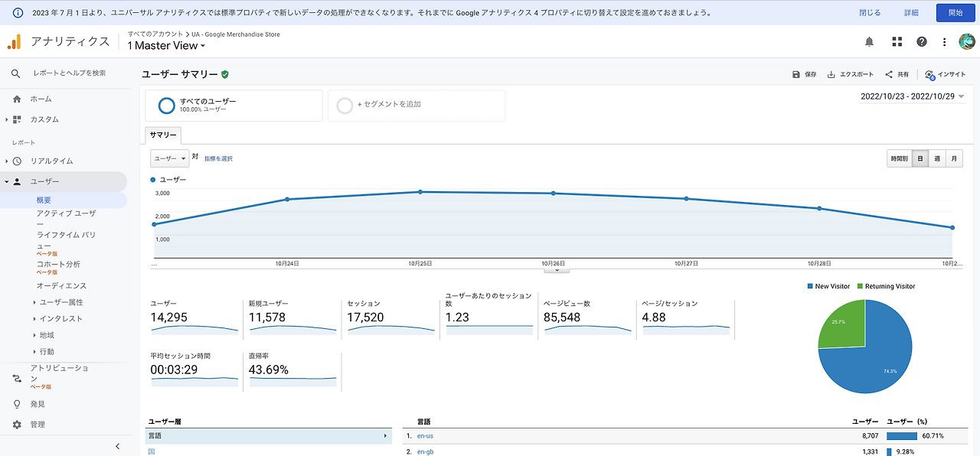Click the 詳細 link in banner
The width and height of the screenshot is (980, 456).
[911, 13]
